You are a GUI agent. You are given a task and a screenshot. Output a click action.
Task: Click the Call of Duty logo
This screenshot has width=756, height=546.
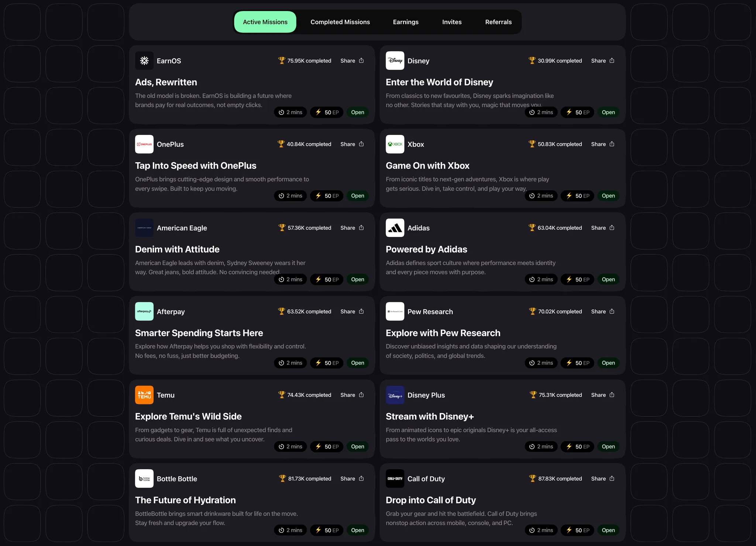(x=395, y=479)
